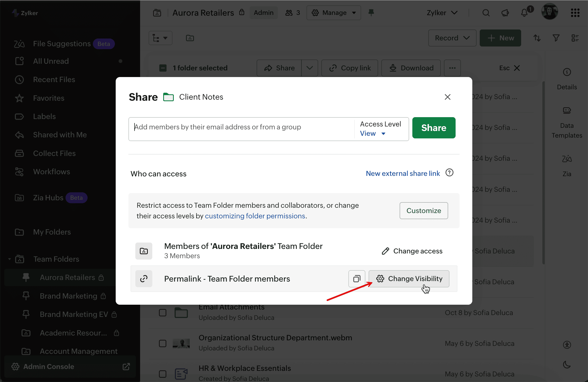Click the Change Visibility button
This screenshot has height=382, width=588.
[409, 279]
